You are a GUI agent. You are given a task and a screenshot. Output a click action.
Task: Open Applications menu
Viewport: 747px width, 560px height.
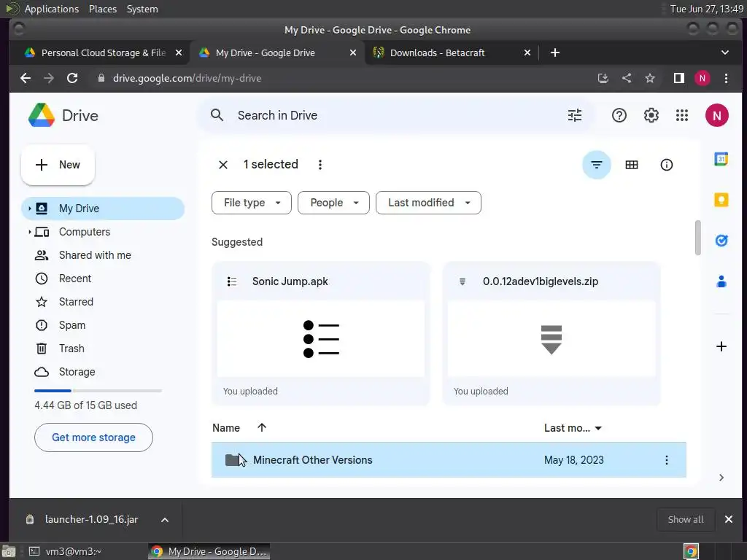click(52, 9)
